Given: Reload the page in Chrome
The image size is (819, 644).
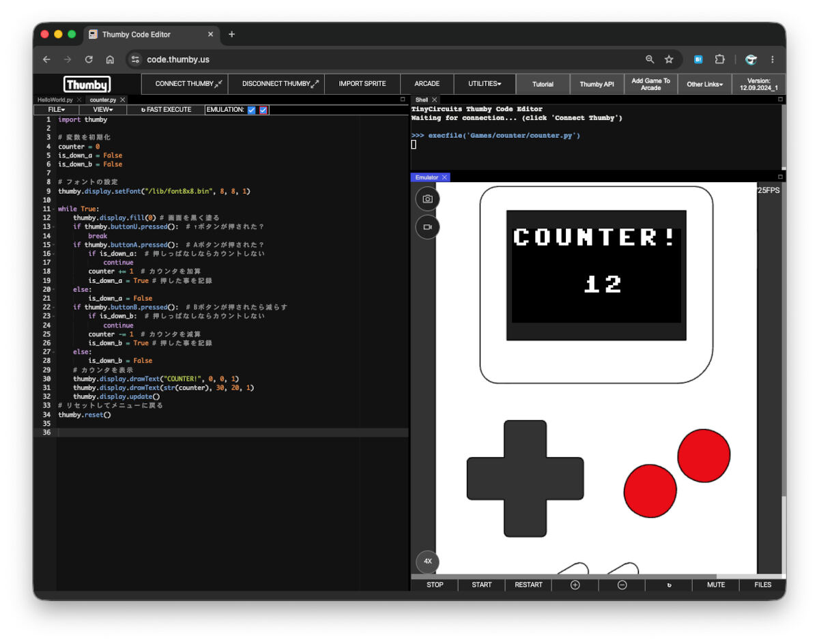Looking at the screenshot, I should (x=88, y=59).
